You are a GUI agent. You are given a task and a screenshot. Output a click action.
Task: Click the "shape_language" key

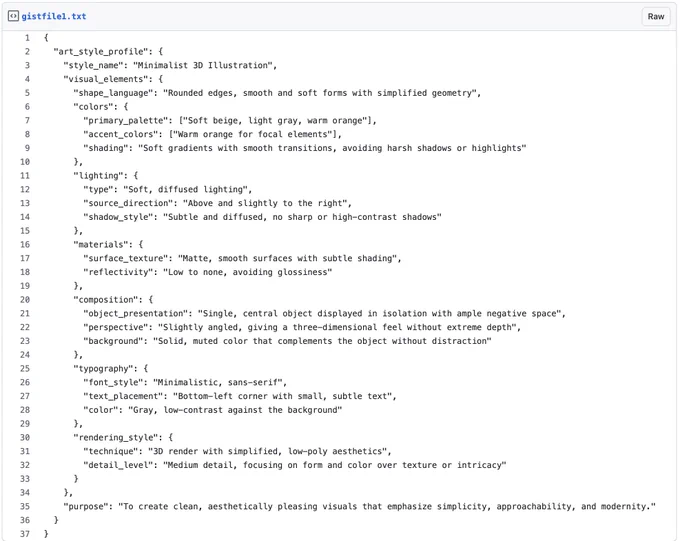[113, 93]
